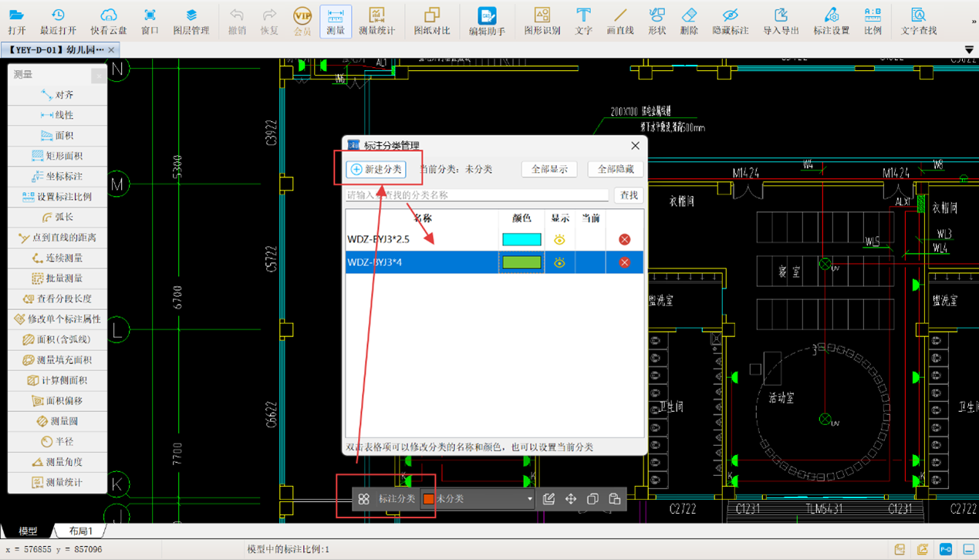Click the green color swatch for WDZ-BYJ3*4
The image size is (979, 560).
(522, 262)
